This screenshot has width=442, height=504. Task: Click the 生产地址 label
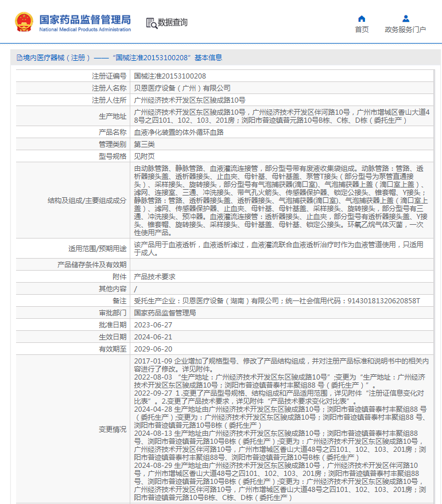113,116
